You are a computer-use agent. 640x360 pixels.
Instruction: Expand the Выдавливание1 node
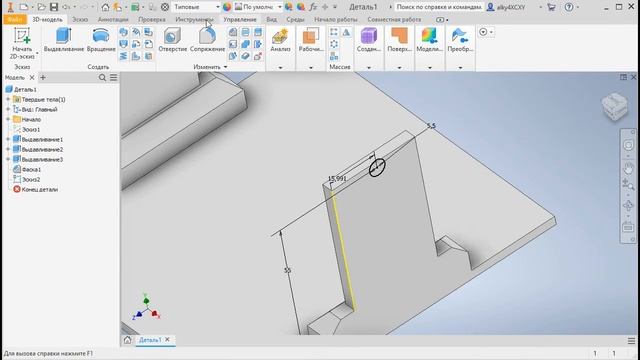pos(8,139)
